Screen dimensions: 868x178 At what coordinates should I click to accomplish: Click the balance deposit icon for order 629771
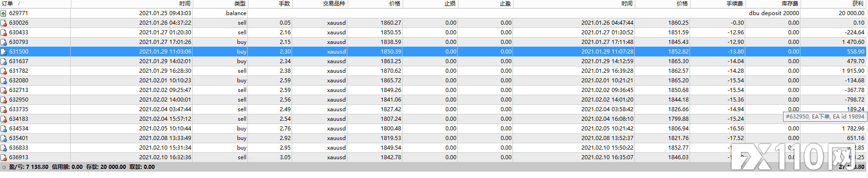click(4, 13)
